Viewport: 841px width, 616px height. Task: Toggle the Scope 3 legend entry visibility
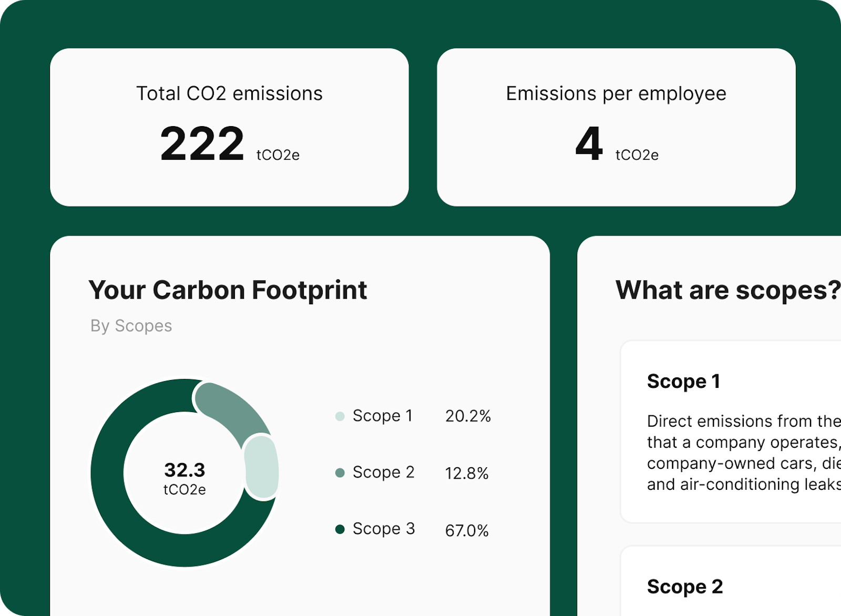click(x=384, y=529)
